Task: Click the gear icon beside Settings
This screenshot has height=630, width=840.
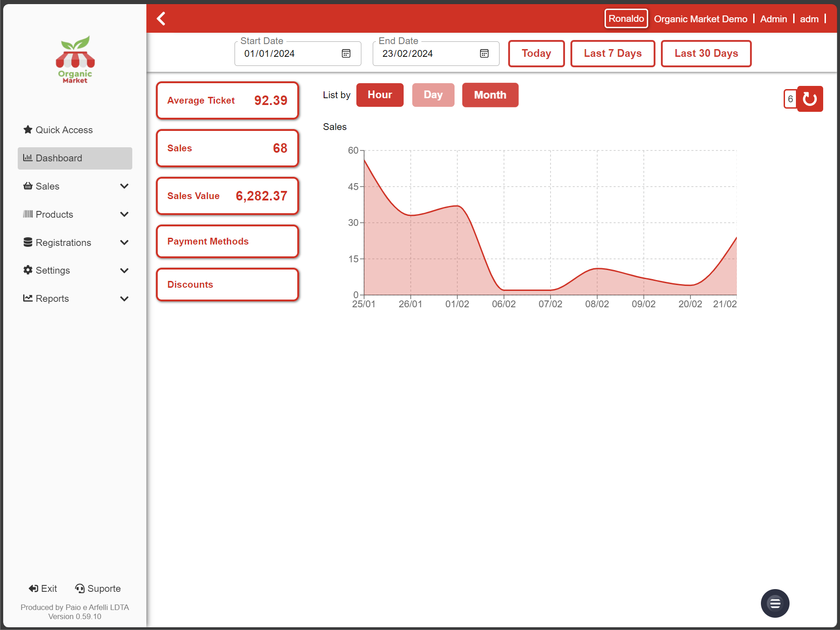Action: pos(28,270)
